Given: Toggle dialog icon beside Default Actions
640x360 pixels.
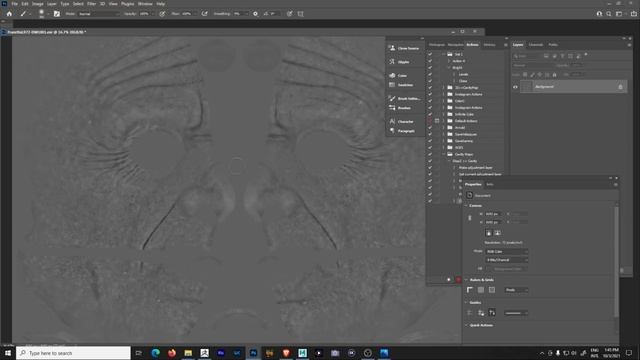Looking at the screenshot, I should click(x=437, y=121).
